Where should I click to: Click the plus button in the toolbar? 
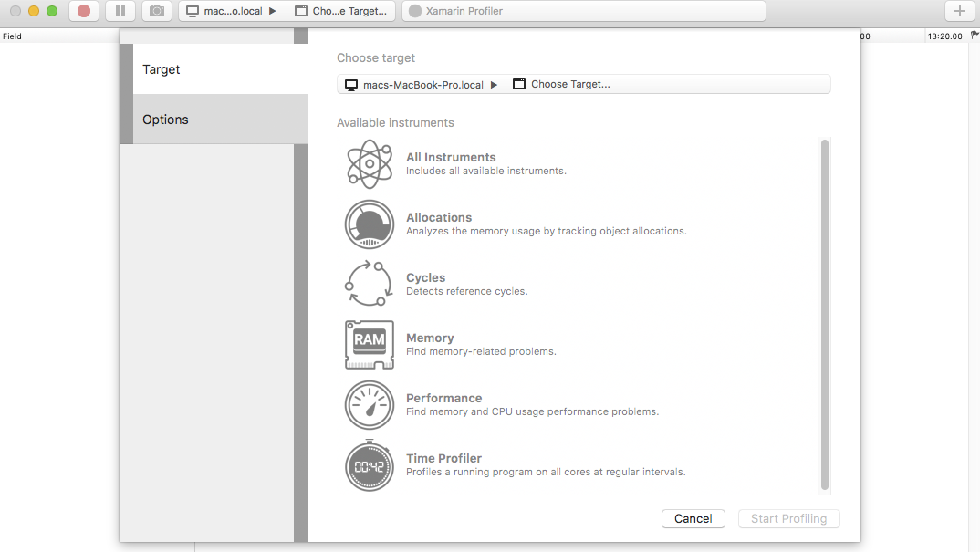[960, 11]
